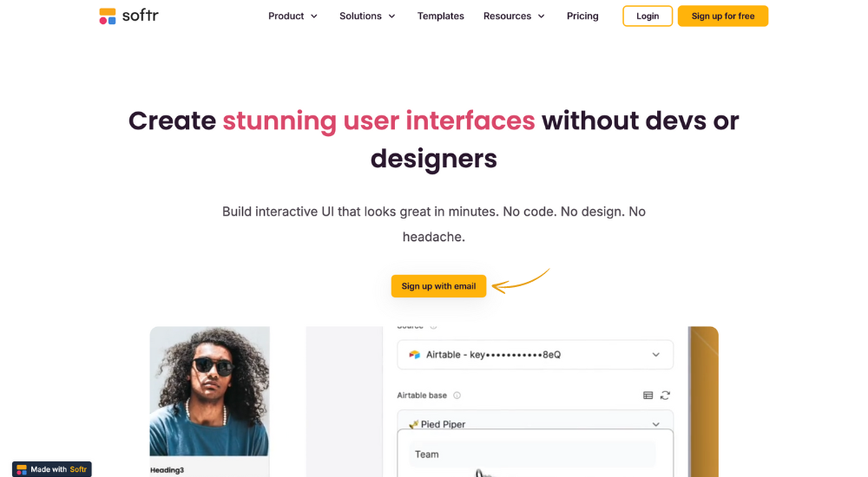This screenshot has height=477, width=868.
Task: Click the table view icon beside Airtable base
Action: (648, 395)
